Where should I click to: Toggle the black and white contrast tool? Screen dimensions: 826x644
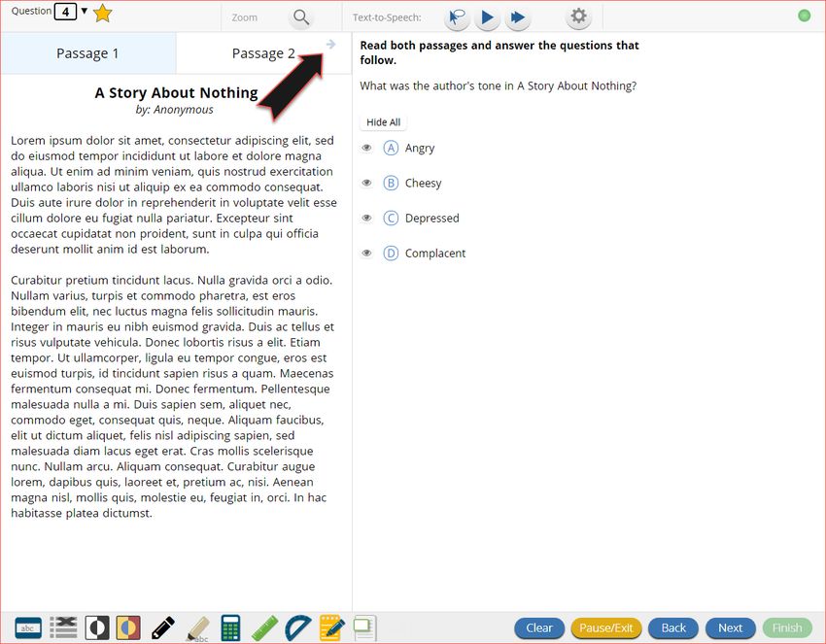point(97,627)
